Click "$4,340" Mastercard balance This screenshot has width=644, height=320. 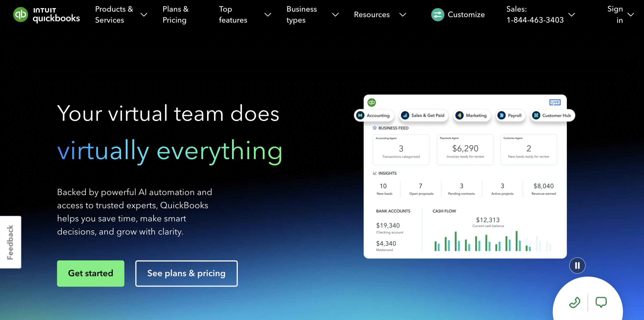386,244
